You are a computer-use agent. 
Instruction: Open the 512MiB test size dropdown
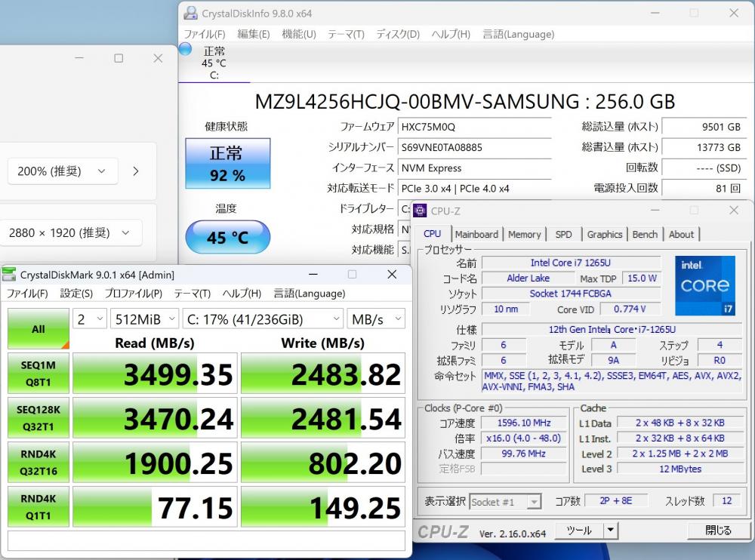point(144,319)
